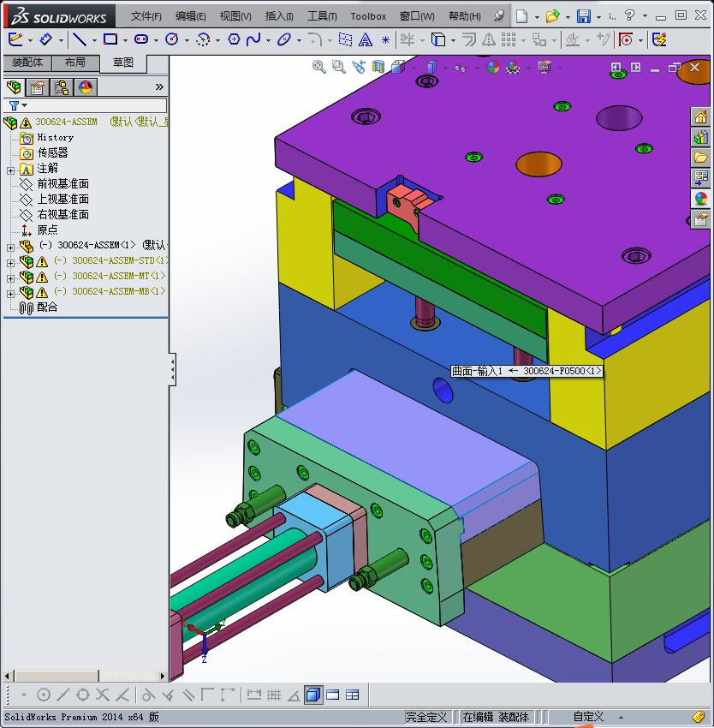This screenshot has width=714, height=728.
Task: Select the Corner Rectangle tool
Action: 110,39
